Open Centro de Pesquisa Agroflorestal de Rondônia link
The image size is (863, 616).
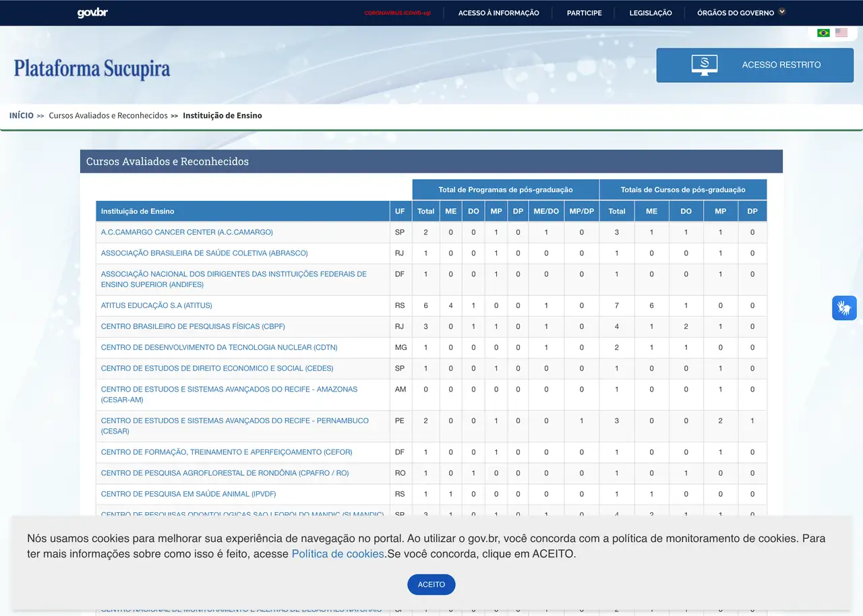coord(225,472)
